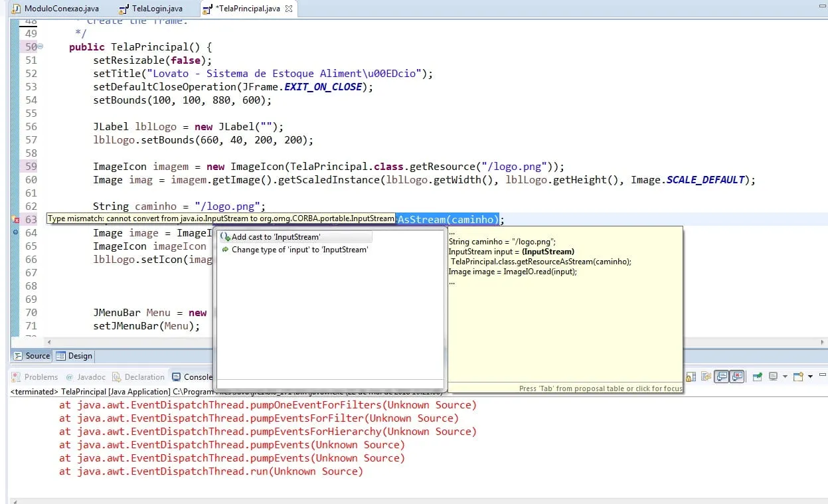
Task: Click on 'setResizable(false);' code line
Action: point(152,60)
